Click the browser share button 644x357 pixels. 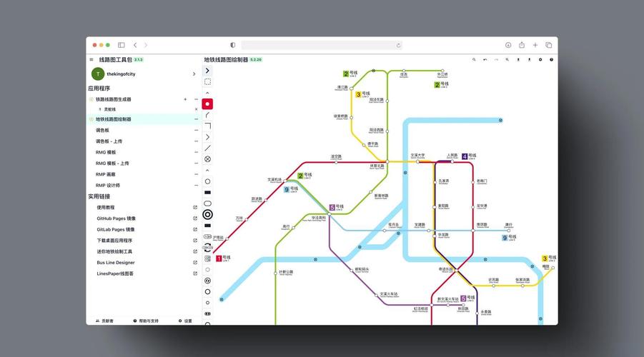(x=522, y=45)
